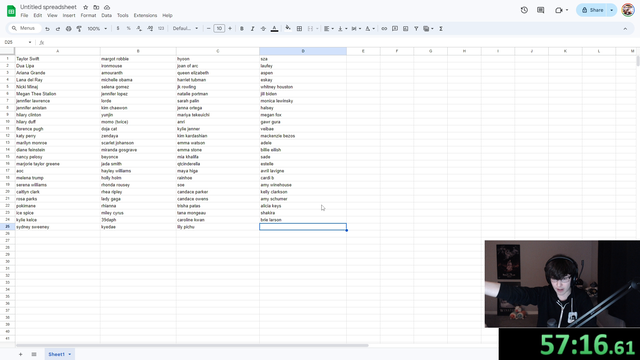This screenshot has width=640, height=360.
Task: Click the create filter funnel icon
Action: (x=416, y=29)
